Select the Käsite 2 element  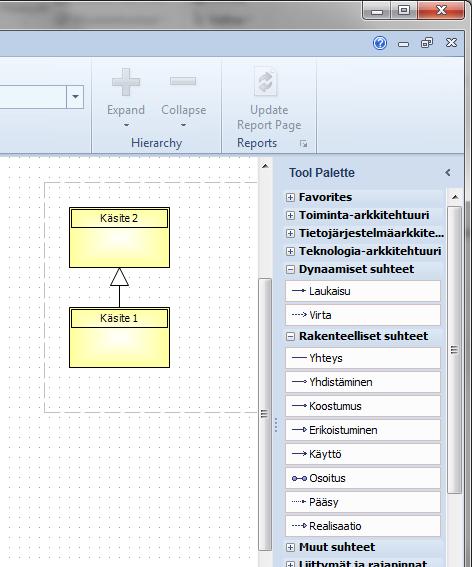pyautogui.click(x=119, y=238)
